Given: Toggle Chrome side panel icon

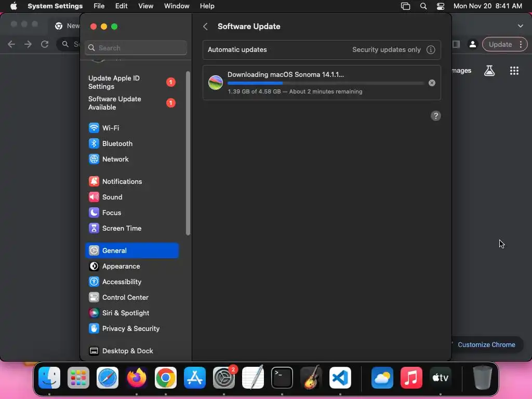Looking at the screenshot, I should pyautogui.click(x=456, y=45).
